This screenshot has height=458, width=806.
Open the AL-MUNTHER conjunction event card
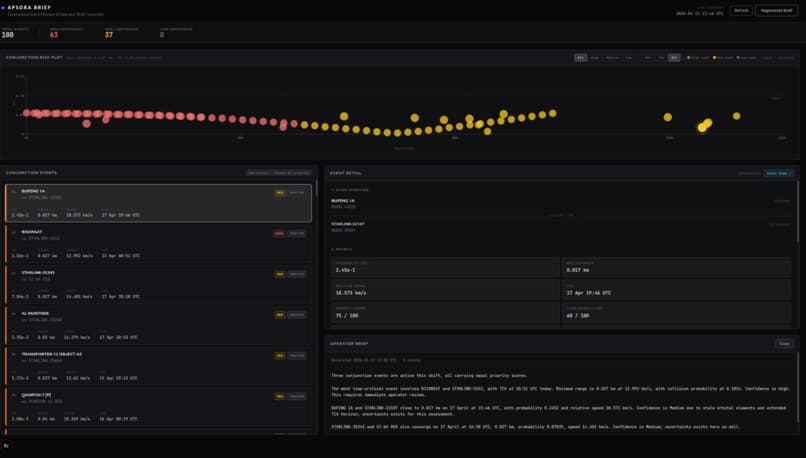pos(158,325)
